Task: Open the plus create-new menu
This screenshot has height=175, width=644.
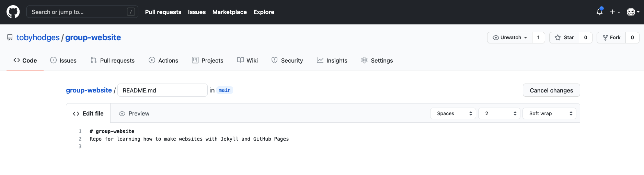Action: point(615,12)
